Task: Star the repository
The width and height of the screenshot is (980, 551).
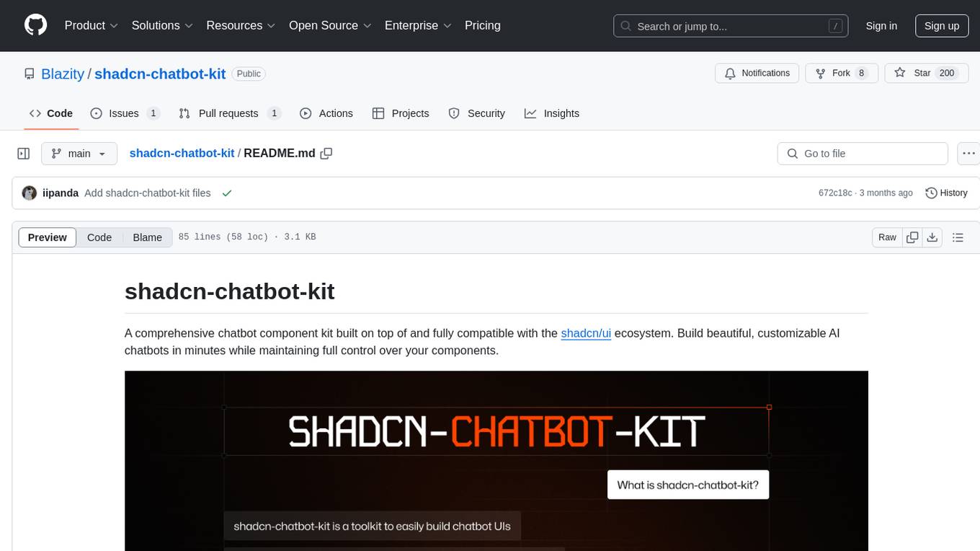Action: (926, 73)
